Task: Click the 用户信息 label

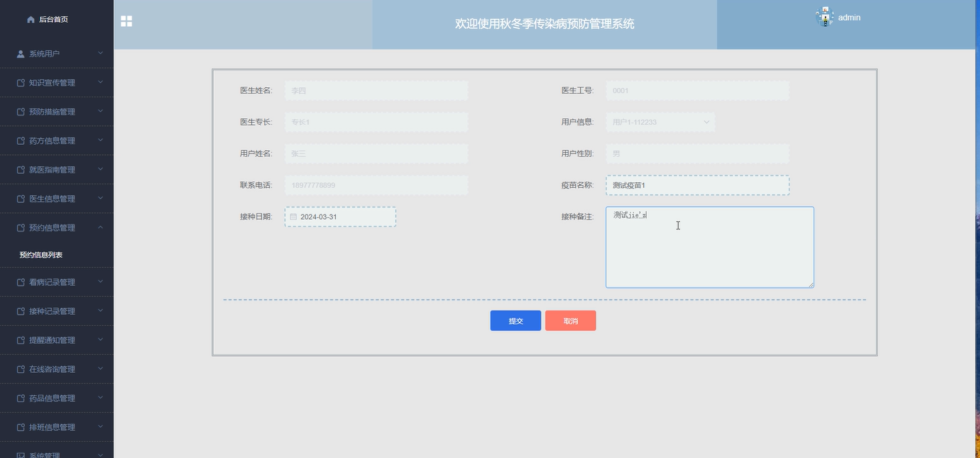Action: [577, 122]
